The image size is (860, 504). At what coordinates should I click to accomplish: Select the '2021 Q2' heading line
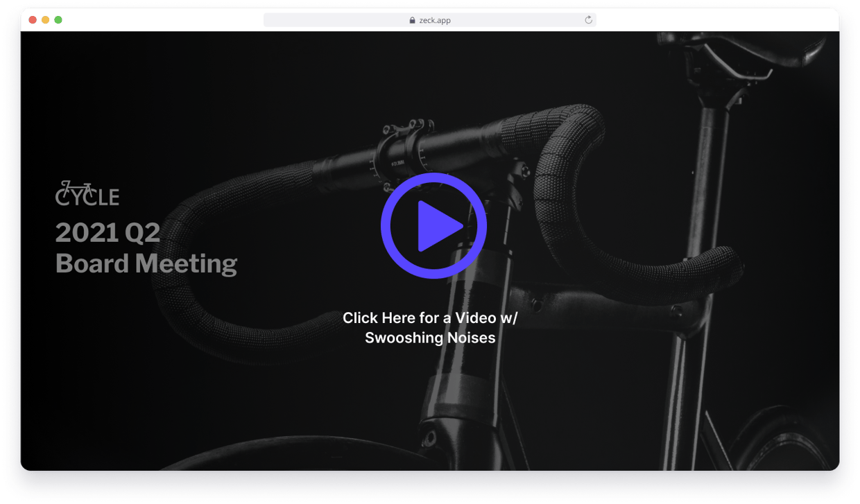click(x=108, y=232)
